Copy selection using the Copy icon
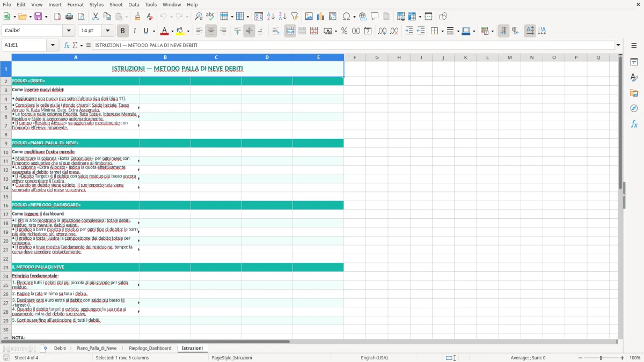This screenshot has width=644, height=362. coord(107,17)
